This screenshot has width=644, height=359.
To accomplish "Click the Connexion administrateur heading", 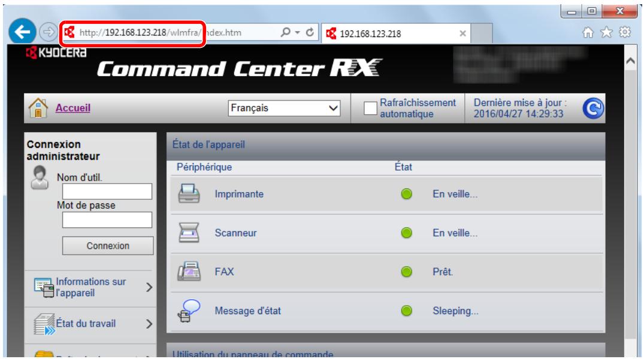I will (64, 150).
